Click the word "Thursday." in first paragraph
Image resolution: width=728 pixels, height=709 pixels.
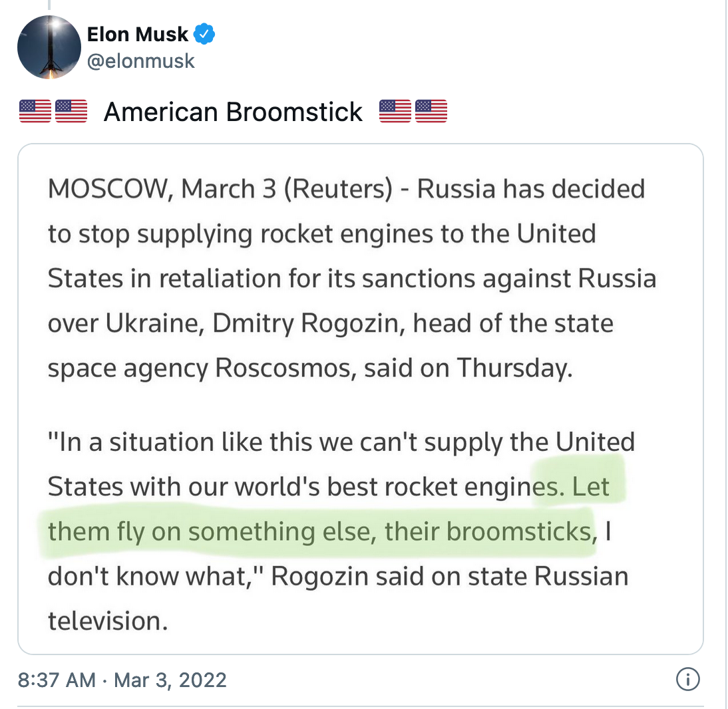[x=512, y=368]
